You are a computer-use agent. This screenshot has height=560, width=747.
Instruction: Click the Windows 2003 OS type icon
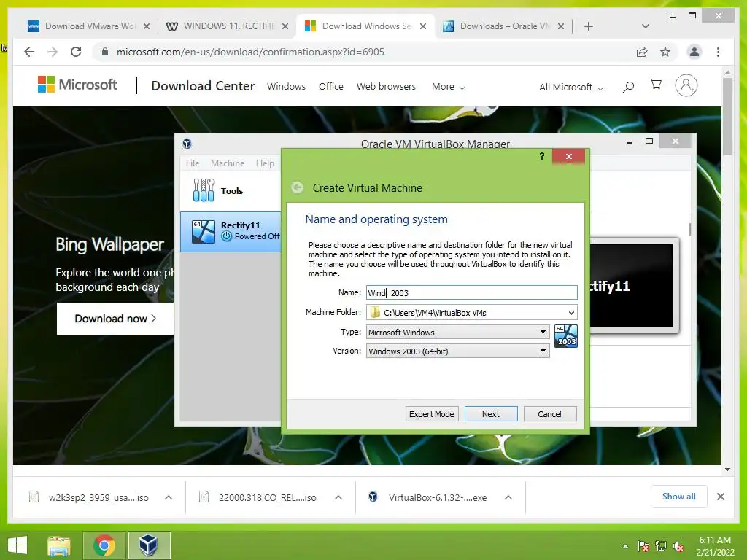point(566,336)
